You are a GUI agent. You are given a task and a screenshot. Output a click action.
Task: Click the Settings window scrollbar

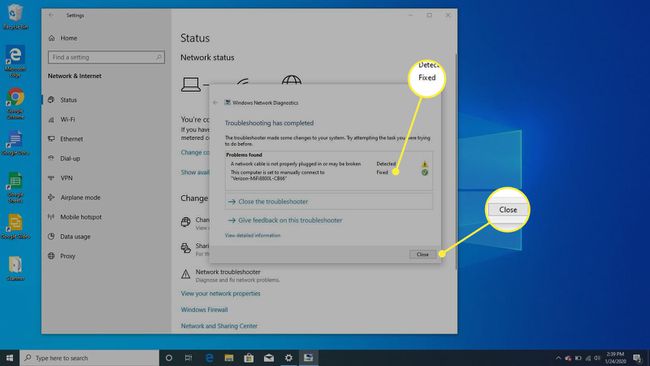(456, 162)
